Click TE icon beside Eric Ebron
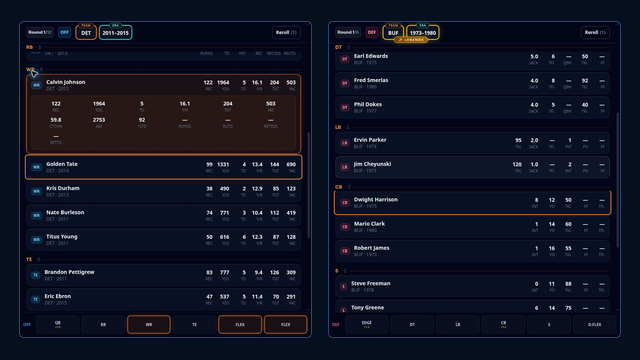640x360 pixels. point(36,299)
